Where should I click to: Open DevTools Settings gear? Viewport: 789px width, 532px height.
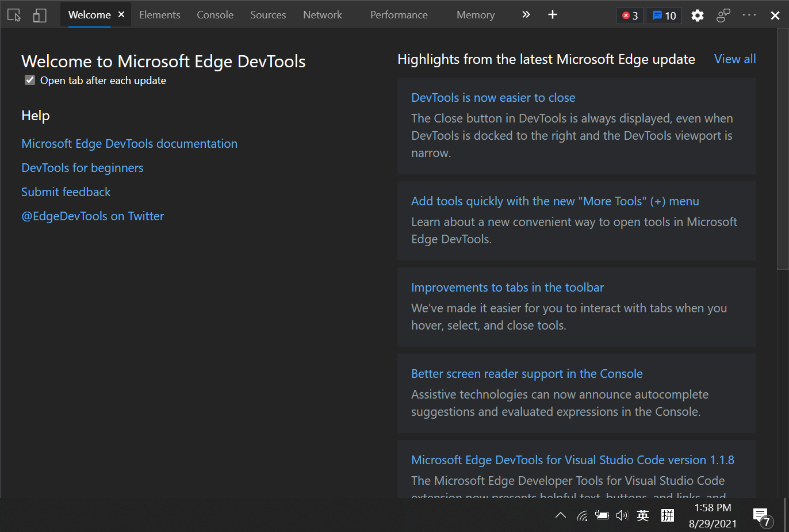point(698,16)
